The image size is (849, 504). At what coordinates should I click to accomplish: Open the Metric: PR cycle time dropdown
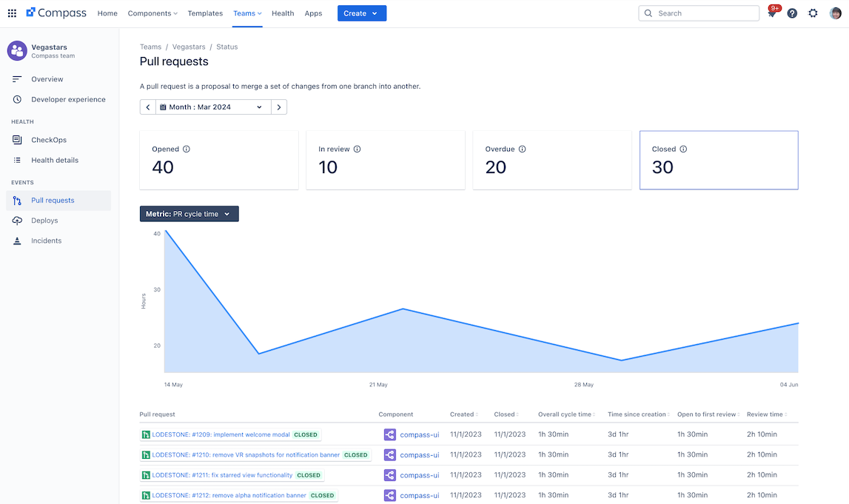coord(189,213)
